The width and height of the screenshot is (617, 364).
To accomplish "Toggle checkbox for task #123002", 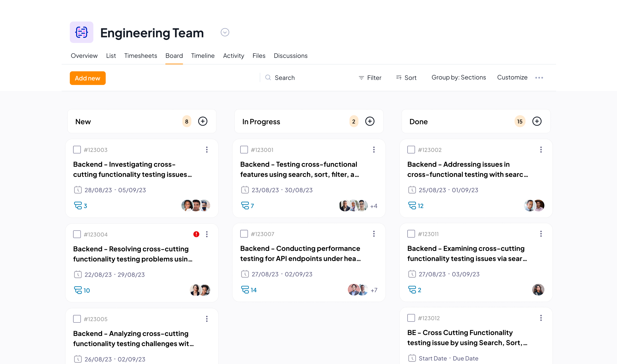I will [x=411, y=149].
